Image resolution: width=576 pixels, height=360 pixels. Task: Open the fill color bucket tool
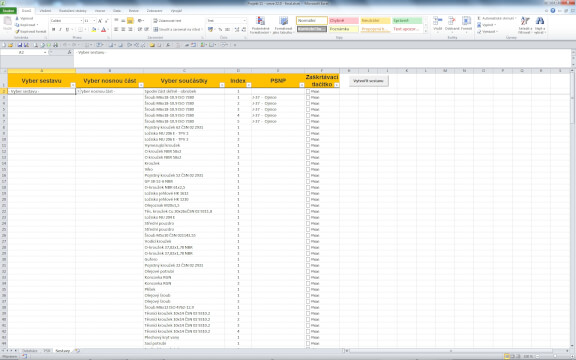point(94,29)
